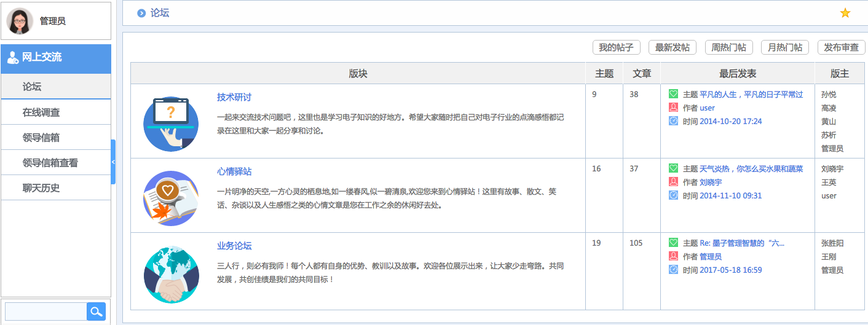Click the search magnifier button
Viewport: 868px width, 325px height.
[96, 311]
